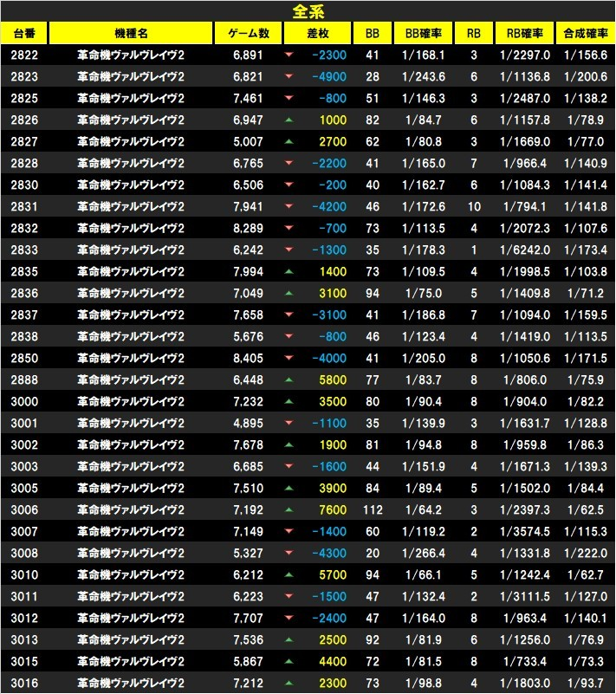
Task: Click game count 8,289 in row 2832
Action: click(x=249, y=229)
